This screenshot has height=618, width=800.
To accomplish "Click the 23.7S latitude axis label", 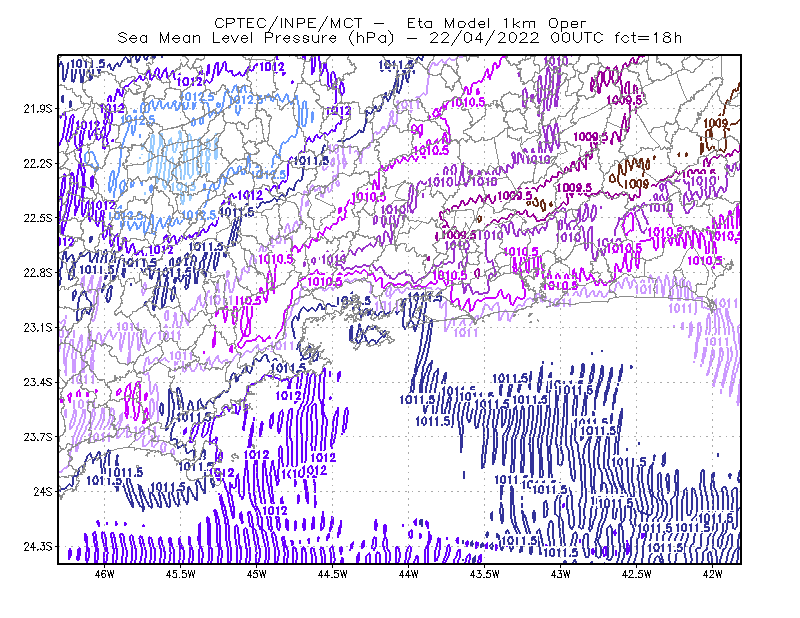I will click(x=37, y=437).
